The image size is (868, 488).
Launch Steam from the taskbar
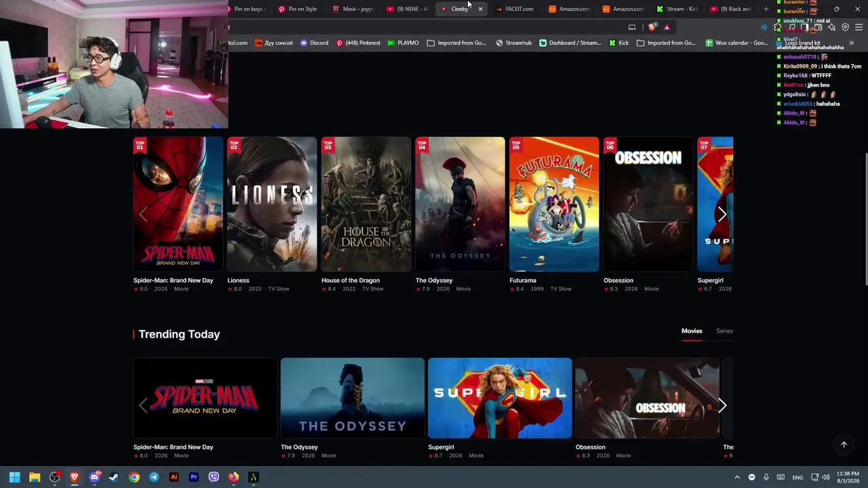pyautogui.click(x=114, y=477)
